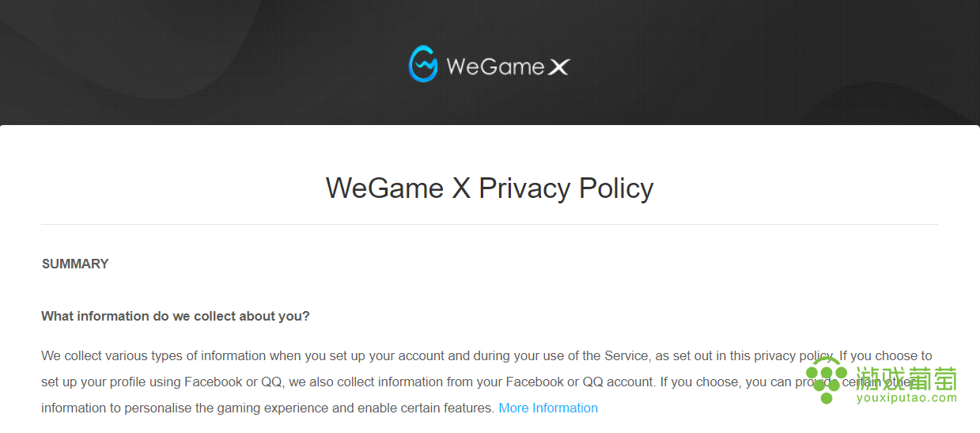Screen dimensions: 980x433
Task: Click the green 游戏葡萄 watermark text
Action: tap(906, 378)
